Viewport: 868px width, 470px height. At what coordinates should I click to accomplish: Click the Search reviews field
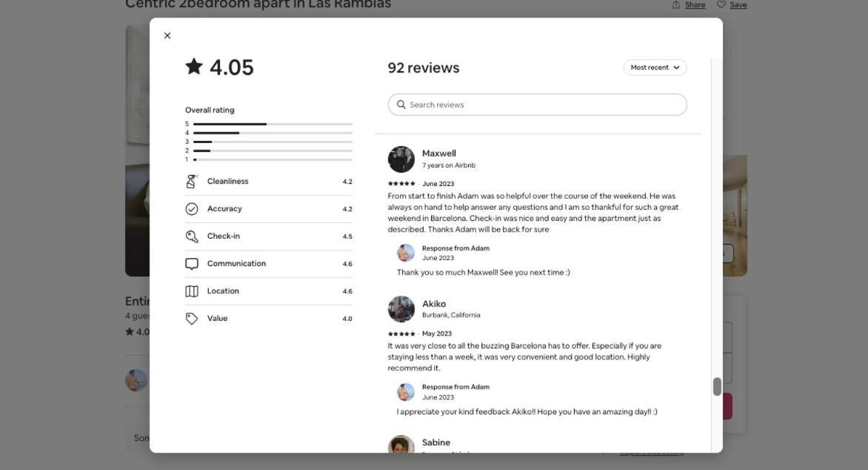[537, 105]
